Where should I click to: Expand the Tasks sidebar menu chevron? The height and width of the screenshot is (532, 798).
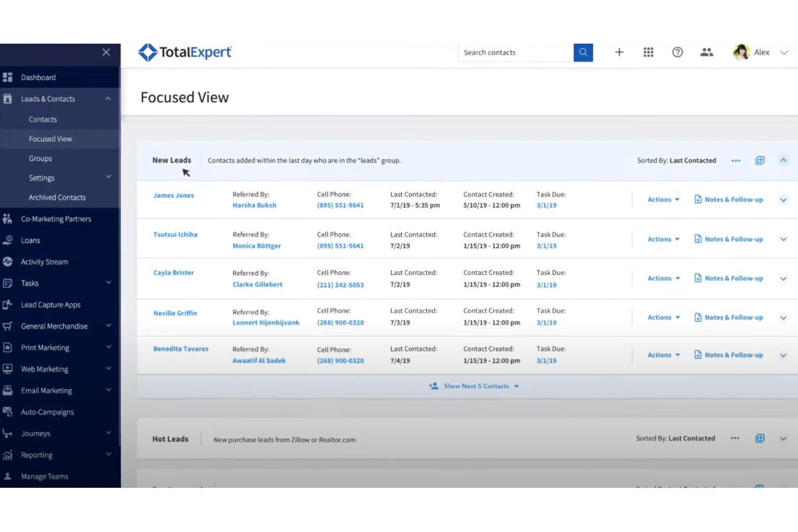coord(108,282)
